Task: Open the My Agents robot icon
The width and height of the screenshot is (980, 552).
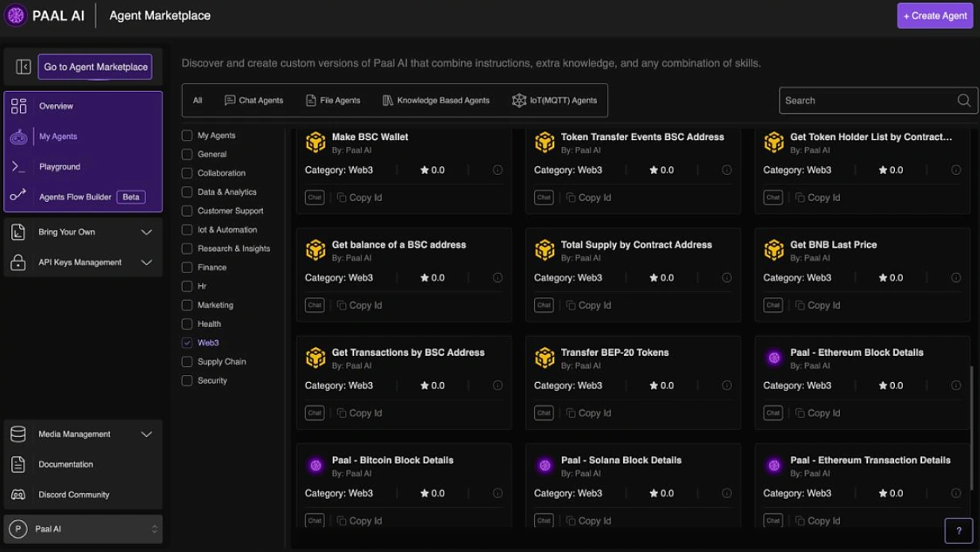Action: pyautogui.click(x=18, y=137)
